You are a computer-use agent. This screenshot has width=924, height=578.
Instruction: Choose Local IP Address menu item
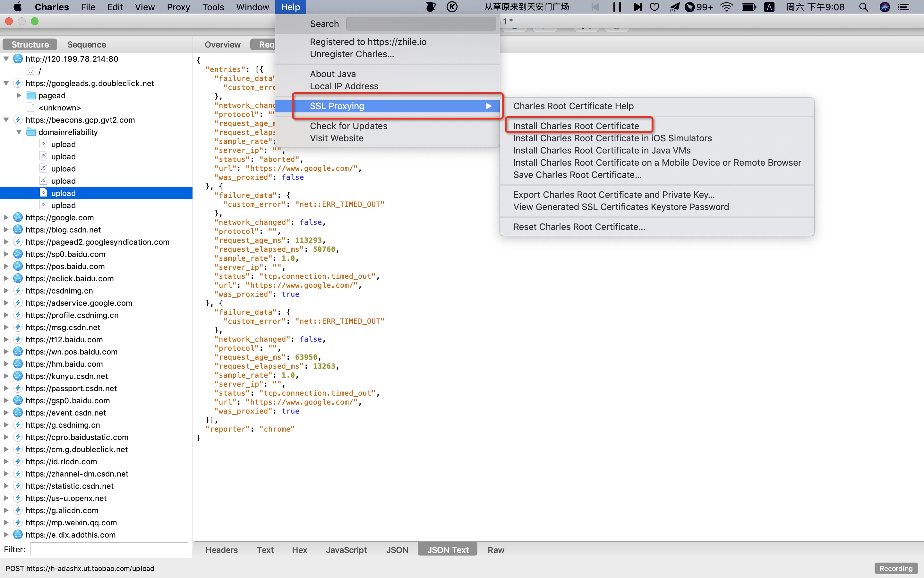[x=344, y=86]
